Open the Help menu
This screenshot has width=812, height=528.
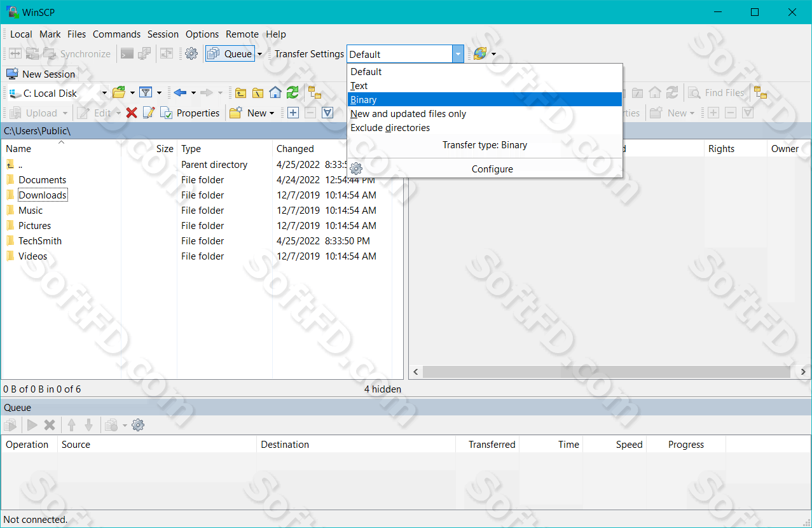(x=276, y=34)
